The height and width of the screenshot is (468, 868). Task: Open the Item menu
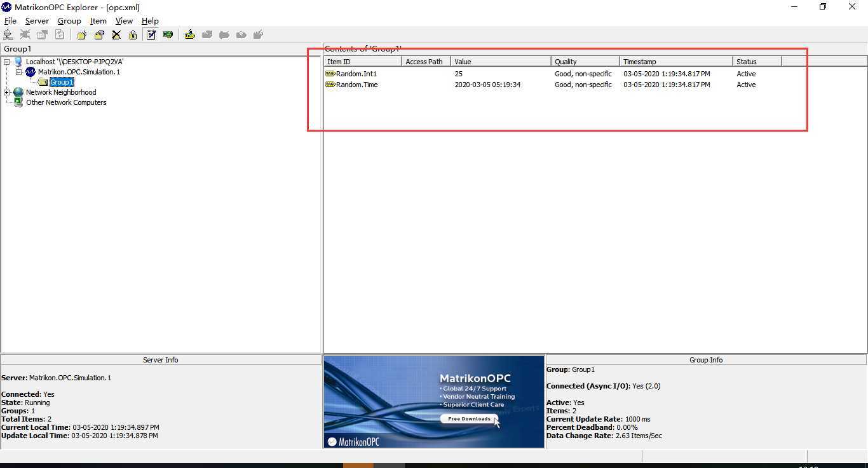[x=98, y=21]
